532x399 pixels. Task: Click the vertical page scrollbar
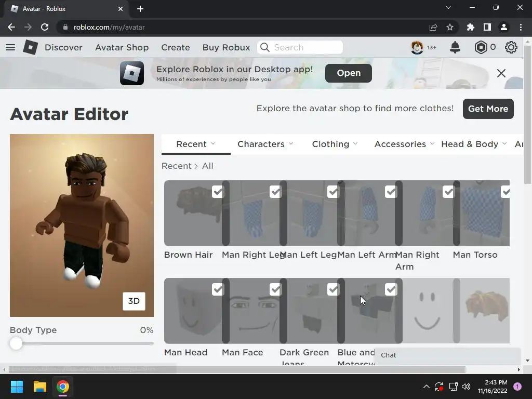pyautogui.click(x=527, y=115)
